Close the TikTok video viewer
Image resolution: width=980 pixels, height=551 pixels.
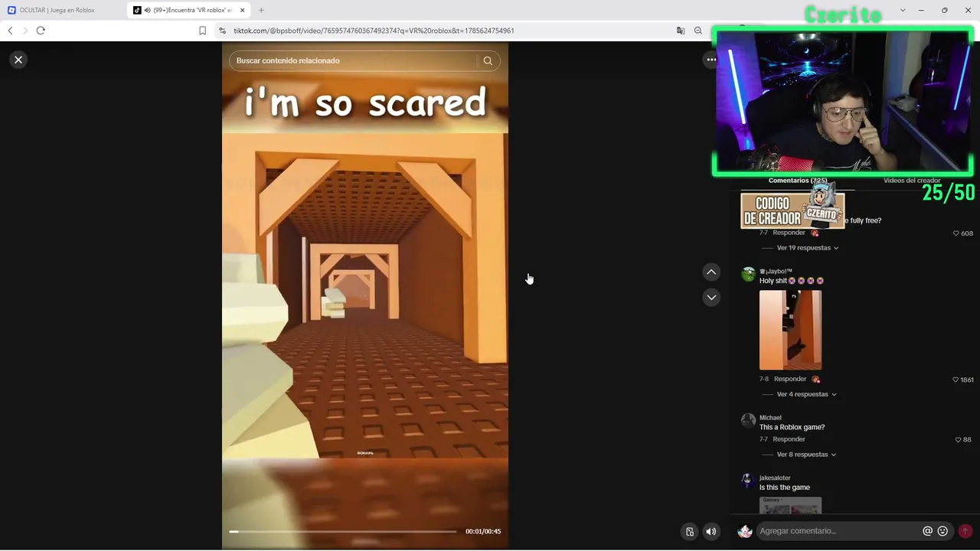click(x=18, y=60)
